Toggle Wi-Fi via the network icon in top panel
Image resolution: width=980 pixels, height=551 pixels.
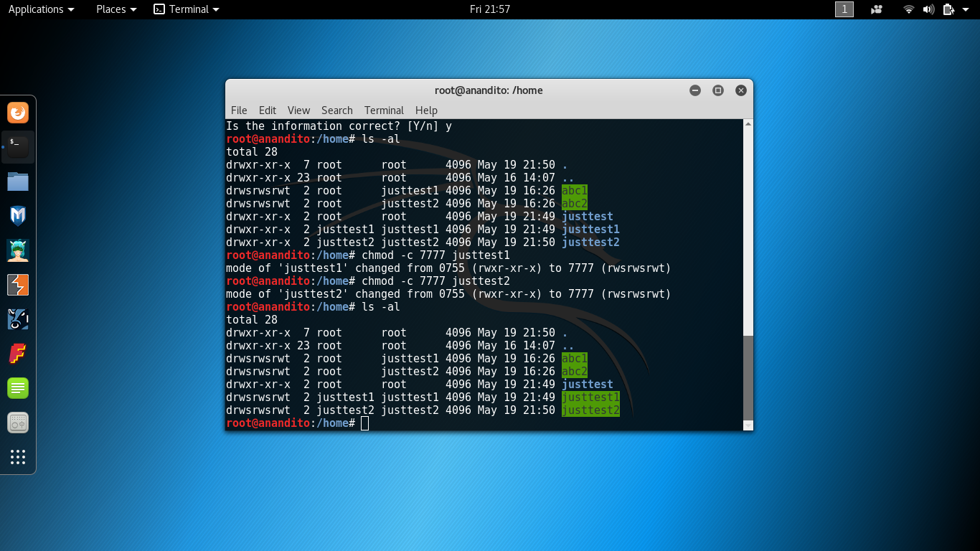pyautogui.click(x=908, y=9)
